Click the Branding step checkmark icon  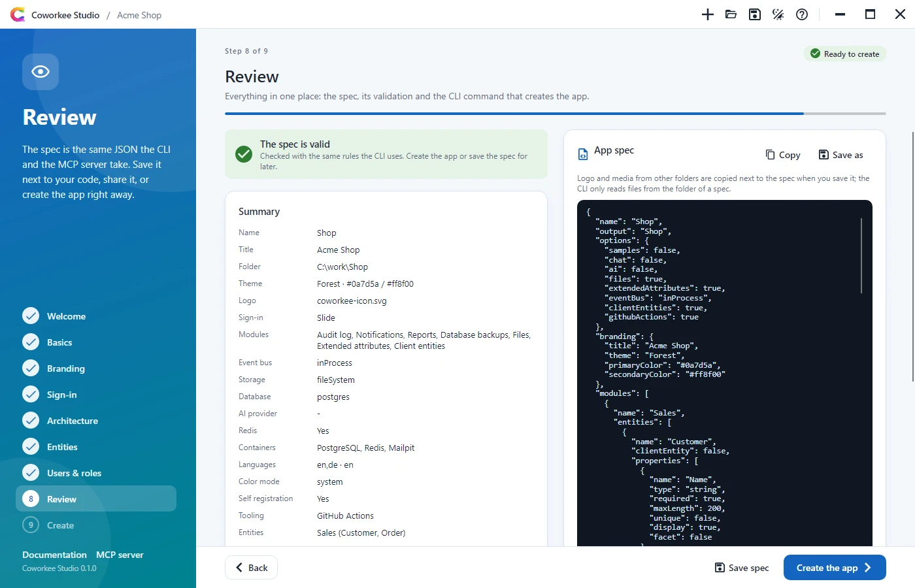[31, 368]
